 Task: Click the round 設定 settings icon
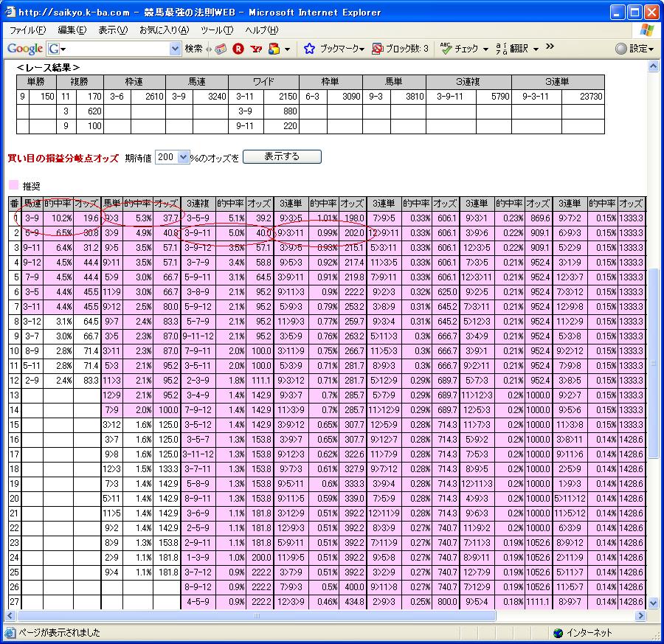coord(620,49)
